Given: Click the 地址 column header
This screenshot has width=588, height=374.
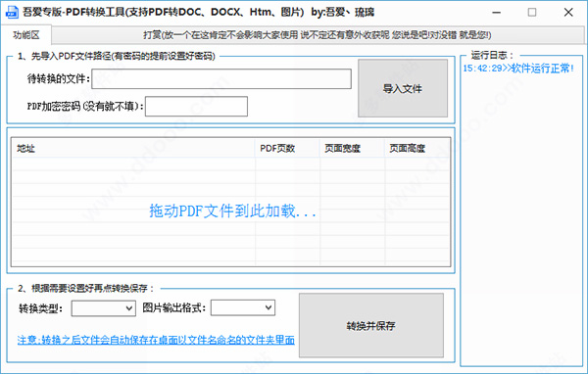Looking at the screenshot, I should (133, 149).
